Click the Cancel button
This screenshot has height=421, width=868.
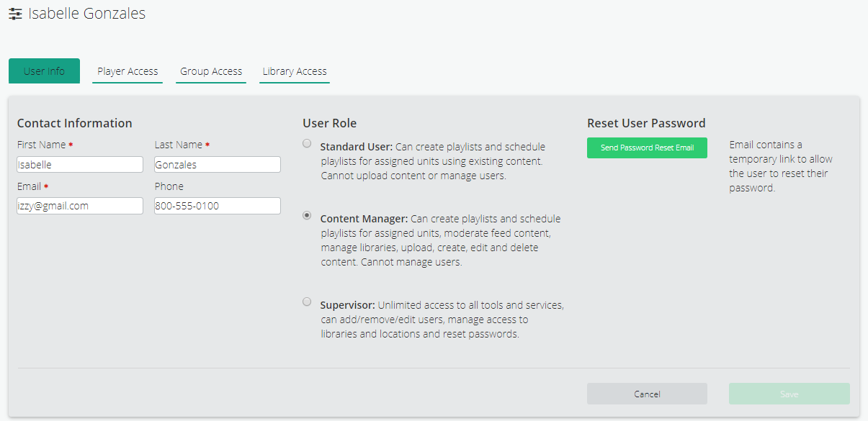(x=646, y=394)
